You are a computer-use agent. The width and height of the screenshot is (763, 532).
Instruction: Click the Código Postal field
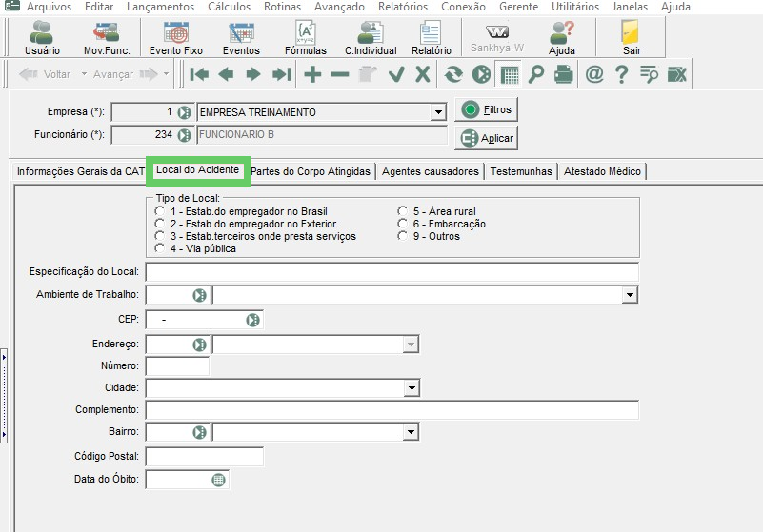point(205,457)
